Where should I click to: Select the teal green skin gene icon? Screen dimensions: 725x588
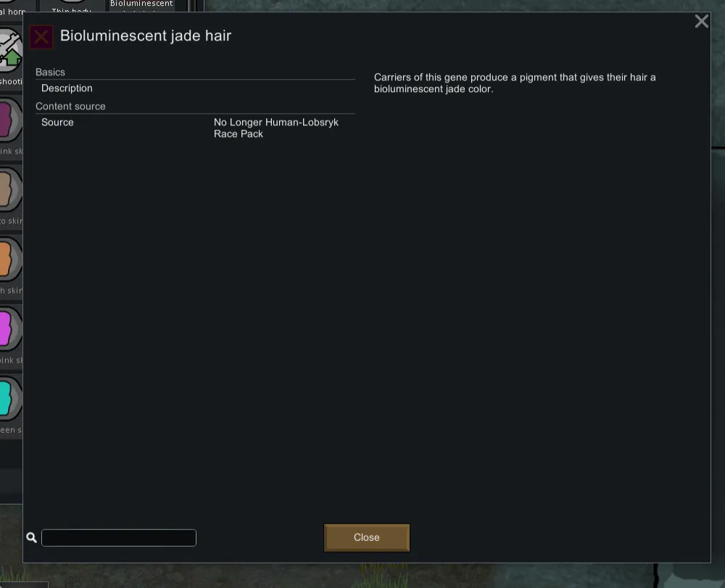tap(11, 399)
